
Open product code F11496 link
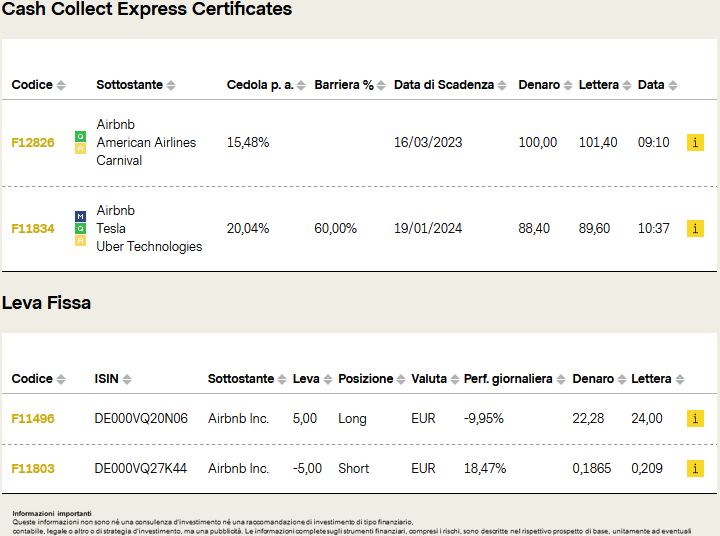pos(33,418)
